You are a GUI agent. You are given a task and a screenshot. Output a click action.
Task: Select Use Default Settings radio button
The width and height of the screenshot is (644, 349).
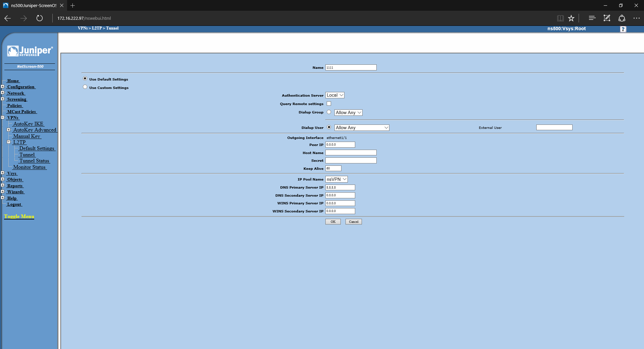pos(85,79)
